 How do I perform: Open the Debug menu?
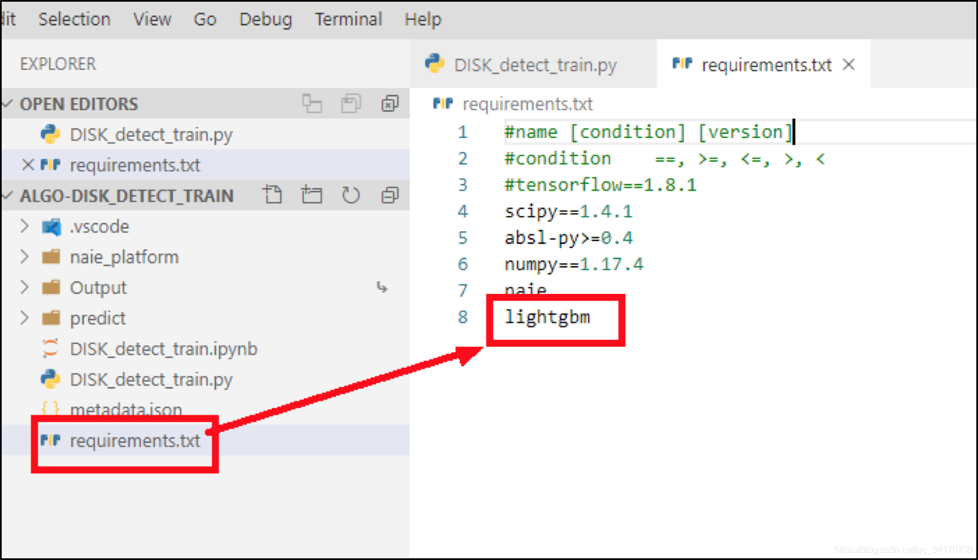(x=266, y=19)
